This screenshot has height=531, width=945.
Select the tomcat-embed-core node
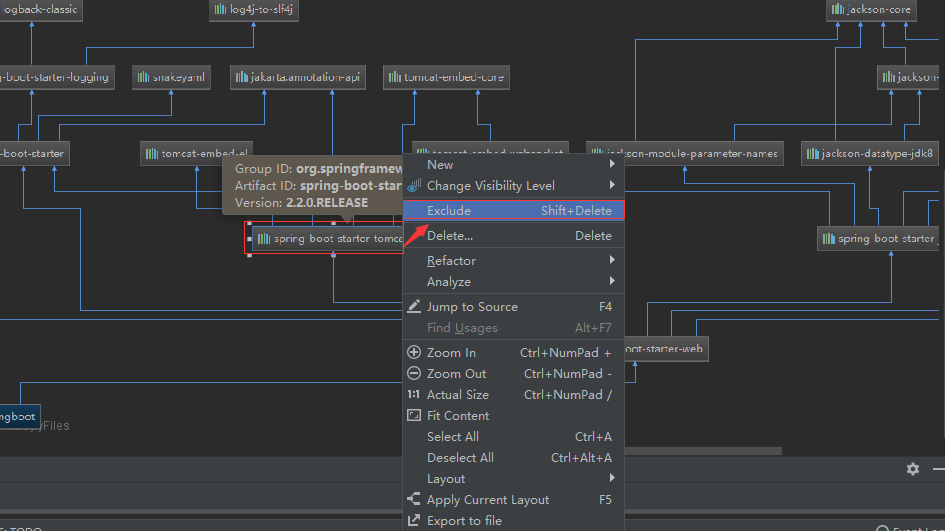446,77
